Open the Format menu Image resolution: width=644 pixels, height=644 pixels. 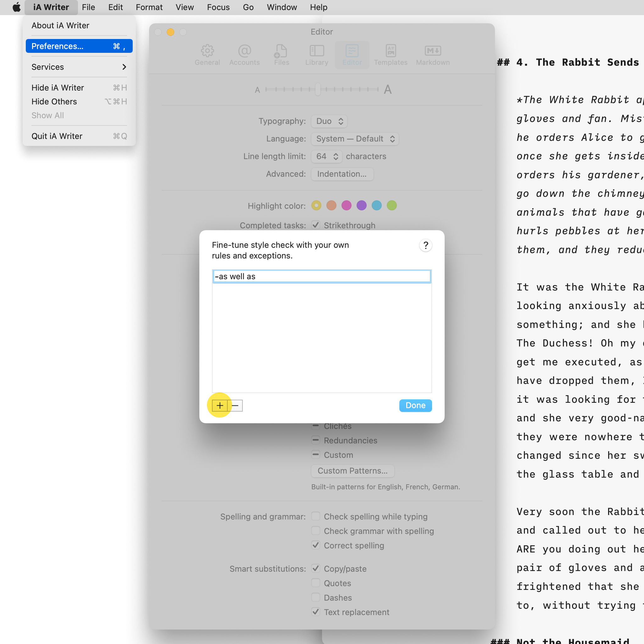click(x=149, y=7)
